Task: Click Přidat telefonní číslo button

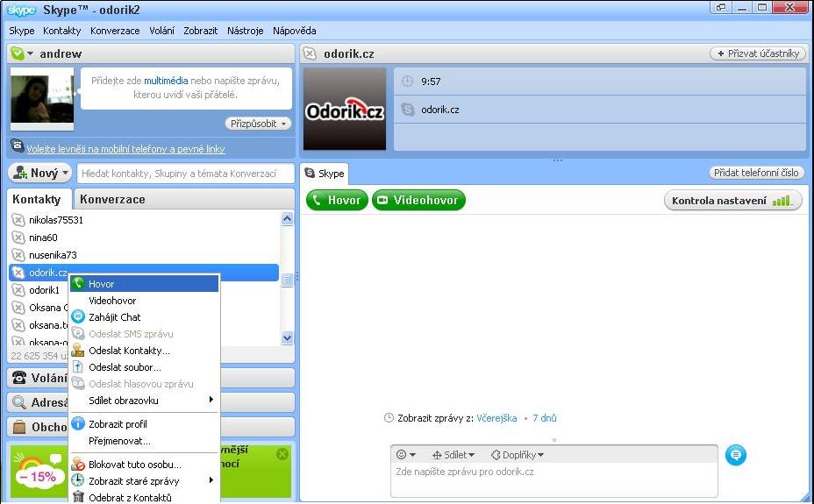Action: [756, 173]
